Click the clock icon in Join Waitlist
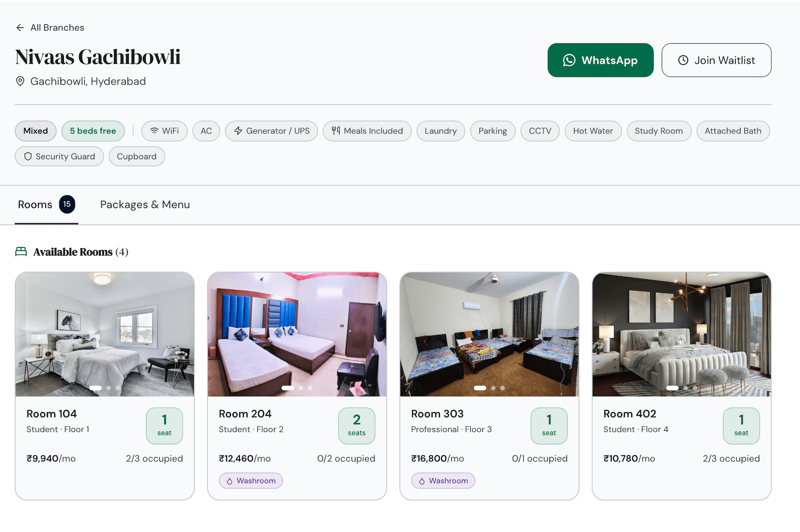Screen dimensions: 800x532 pos(683,60)
